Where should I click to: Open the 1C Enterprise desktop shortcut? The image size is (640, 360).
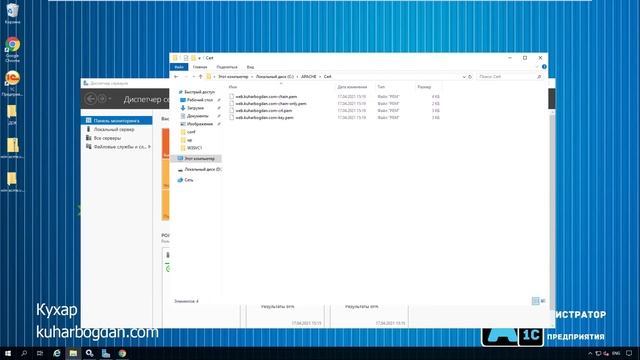click(x=13, y=83)
